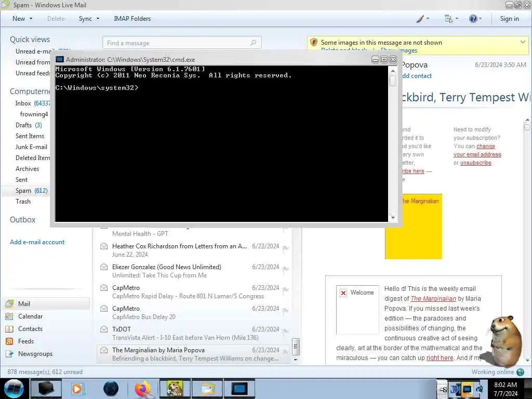This screenshot has height=399, width=532.
Task: Click the security shield icon in info bar
Action: (x=314, y=43)
